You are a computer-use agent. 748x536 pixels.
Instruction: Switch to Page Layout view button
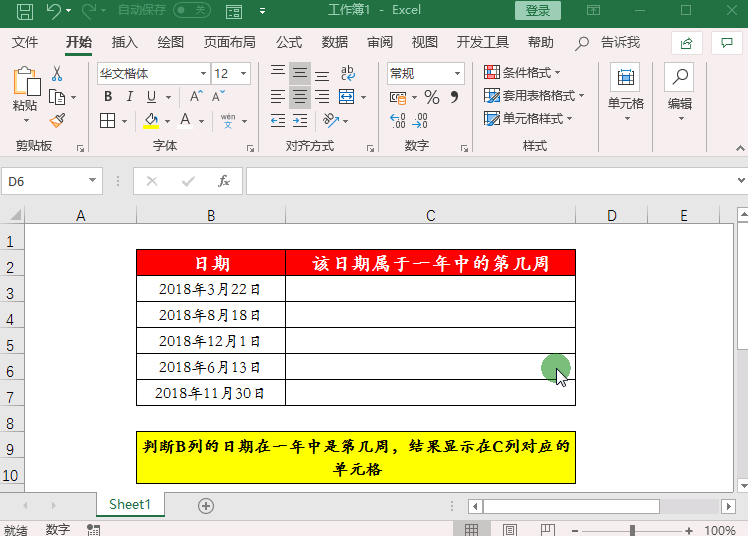tap(509, 529)
